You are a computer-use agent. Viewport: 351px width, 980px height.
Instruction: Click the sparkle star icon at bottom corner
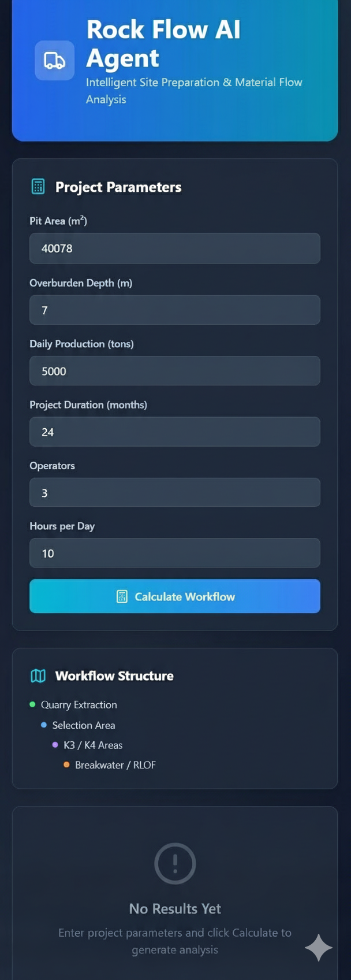pyautogui.click(x=318, y=948)
